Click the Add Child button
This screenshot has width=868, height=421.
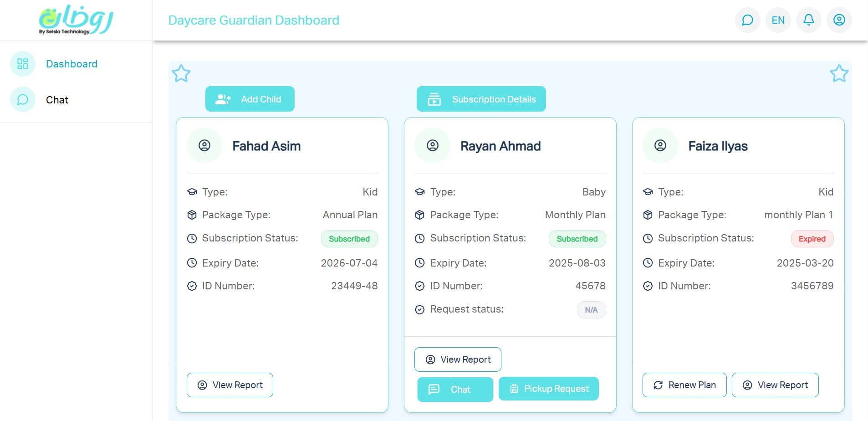[250, 99]
